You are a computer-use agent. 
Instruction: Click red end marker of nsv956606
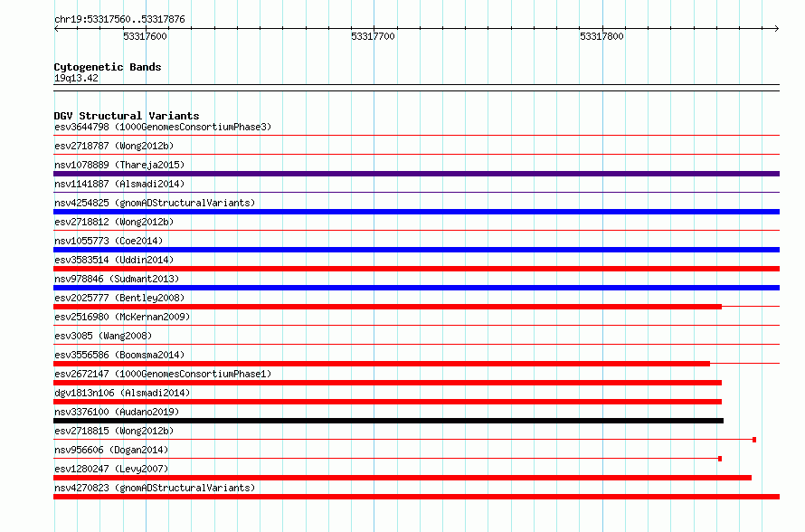(x=720, y=459)
